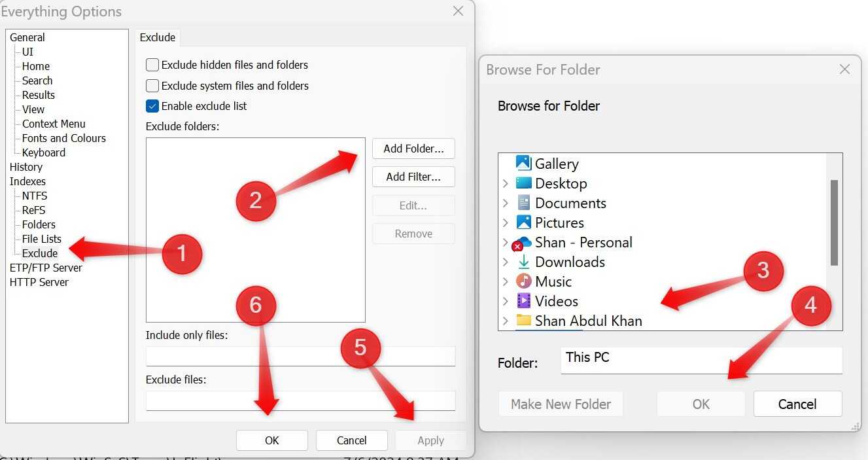This screenshot has width=868, height=460.
Task: Click the Add Folder button
Action: tap(413, 149)
